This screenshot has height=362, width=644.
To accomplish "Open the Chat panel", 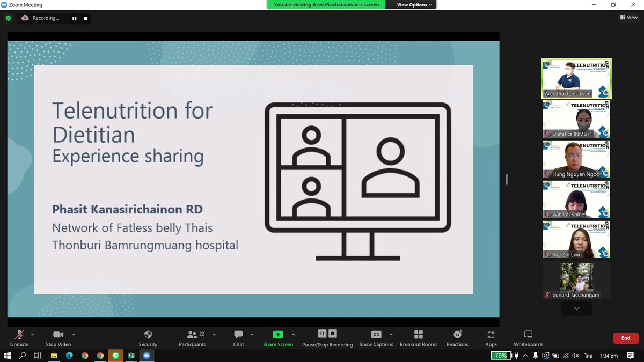I will (x=239, y=337).
